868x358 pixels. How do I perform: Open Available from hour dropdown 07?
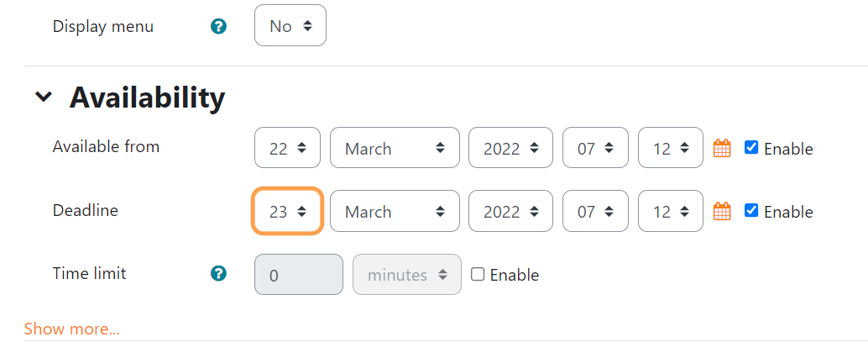coord(596,147)
